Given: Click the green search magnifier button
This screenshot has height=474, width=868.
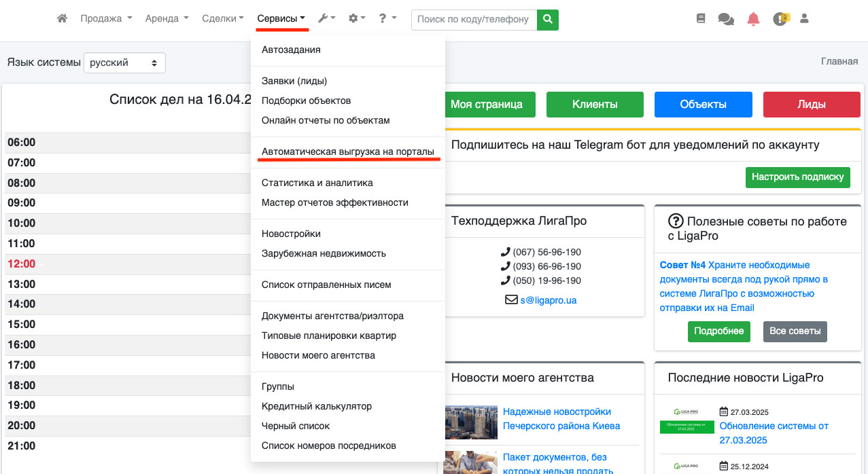Looking at the screenshot, I should pyautogui.click(x=547, y=20).
